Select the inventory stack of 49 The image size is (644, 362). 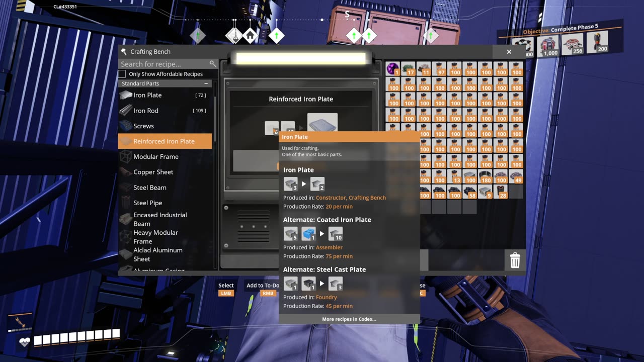point(516,176)
